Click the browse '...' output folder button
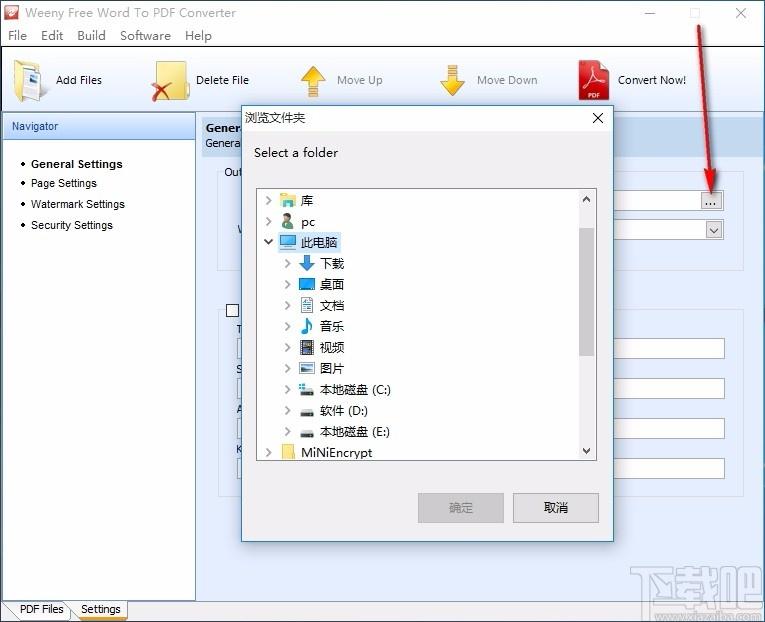Screen dimensions: 765x622 click(x=710, y=201)
